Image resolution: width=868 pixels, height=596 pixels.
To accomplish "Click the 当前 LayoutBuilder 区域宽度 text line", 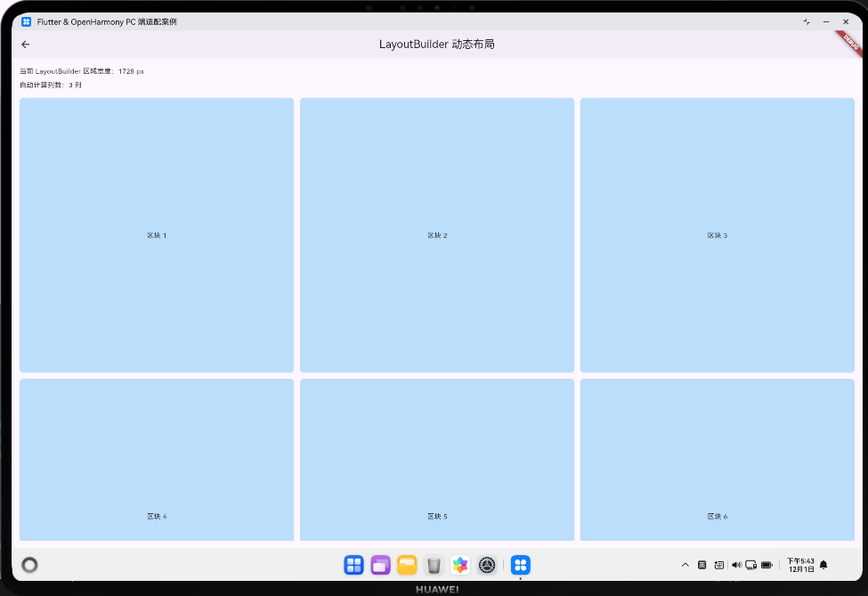I will pyautogui.click(x=82, y=71).
